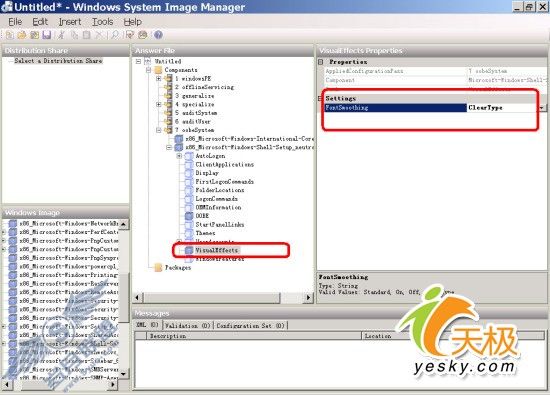Open the File menu
This screenshot has width=550, height=395.
point(15,22)
